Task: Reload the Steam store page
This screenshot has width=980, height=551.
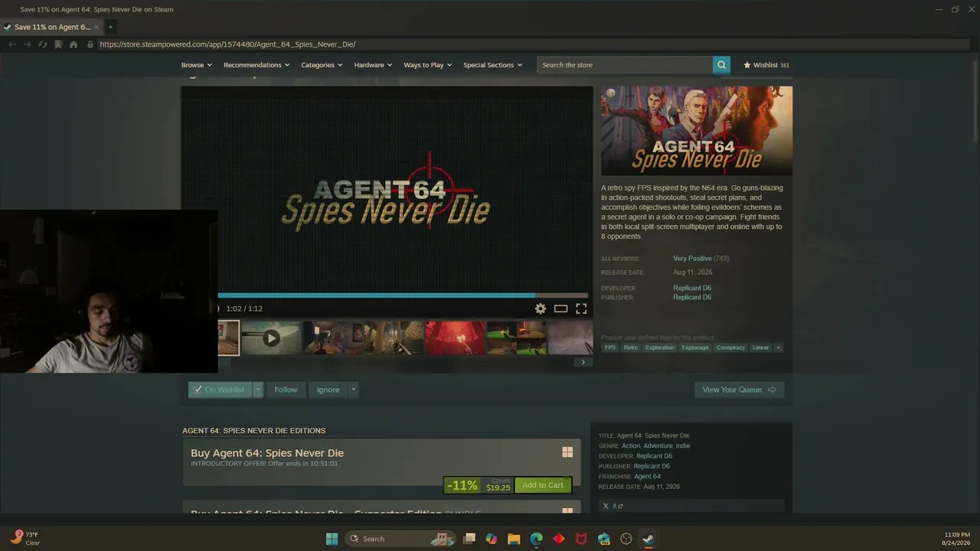Action: tap(42, 44)
